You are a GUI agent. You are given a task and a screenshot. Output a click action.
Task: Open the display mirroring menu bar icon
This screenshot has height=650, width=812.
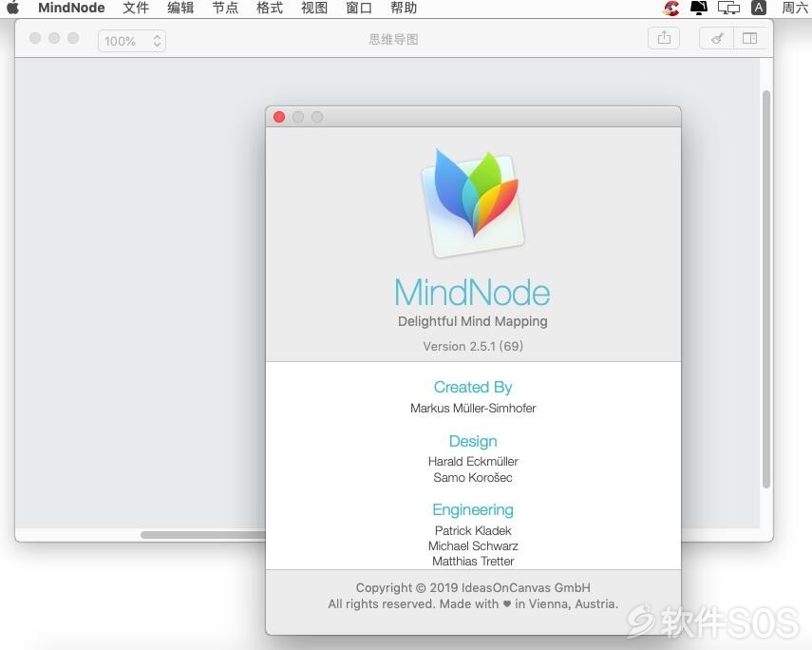tap(728, 8)
